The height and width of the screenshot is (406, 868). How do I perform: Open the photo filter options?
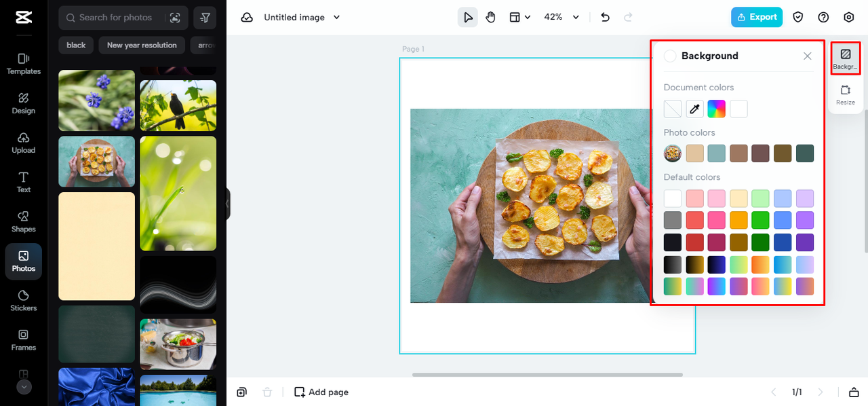click(205, 18)
